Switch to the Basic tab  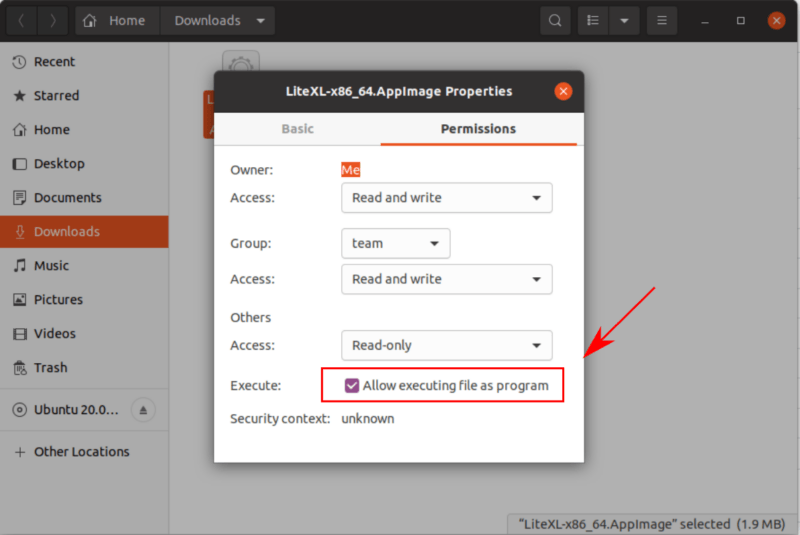click(297, 129)
